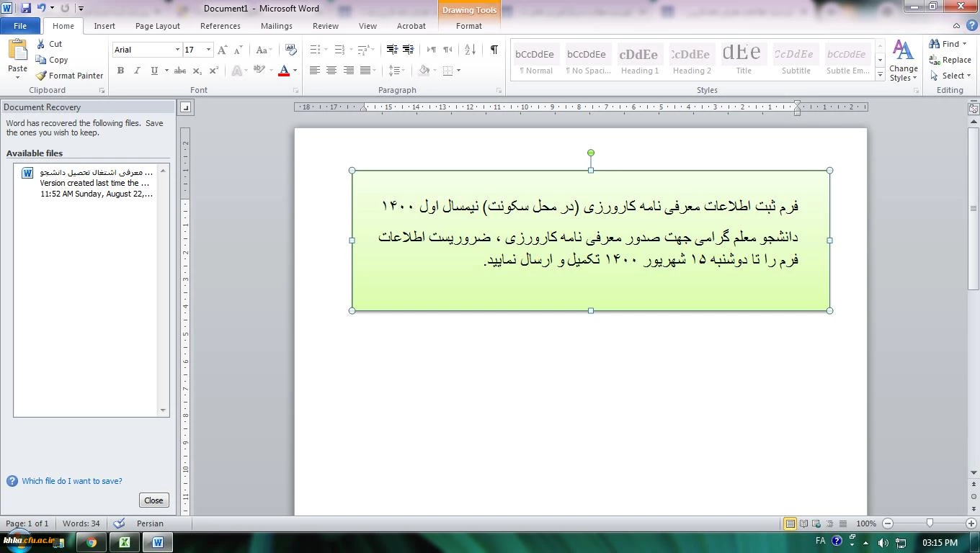Toggle Bold formatting

click(120, 71)
